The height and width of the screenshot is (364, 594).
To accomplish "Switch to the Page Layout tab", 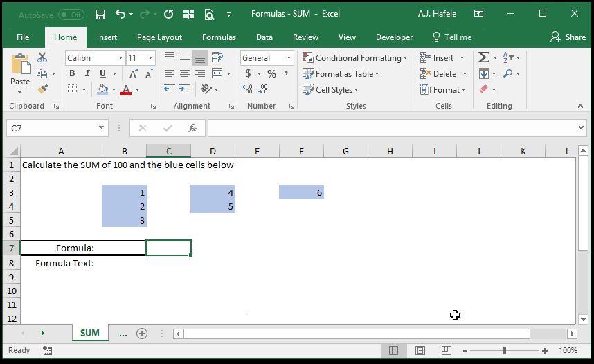I will point(159,37).
